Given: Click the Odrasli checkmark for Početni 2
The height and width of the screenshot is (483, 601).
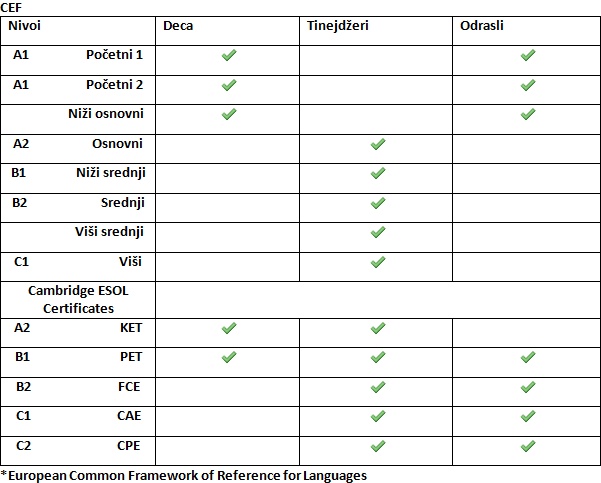Looking at the screenshot, I should coord(528,85).
